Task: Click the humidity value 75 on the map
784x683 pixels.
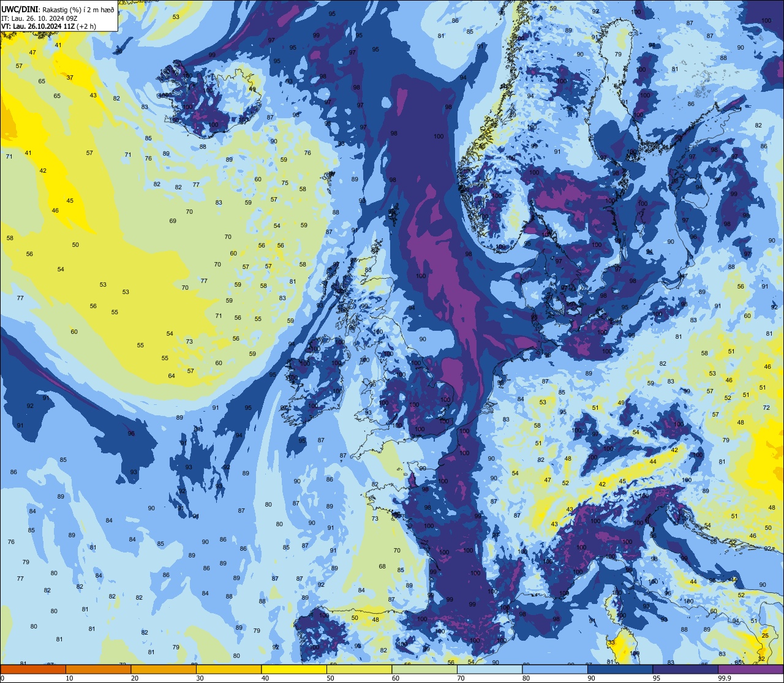Action: (285, 183)
